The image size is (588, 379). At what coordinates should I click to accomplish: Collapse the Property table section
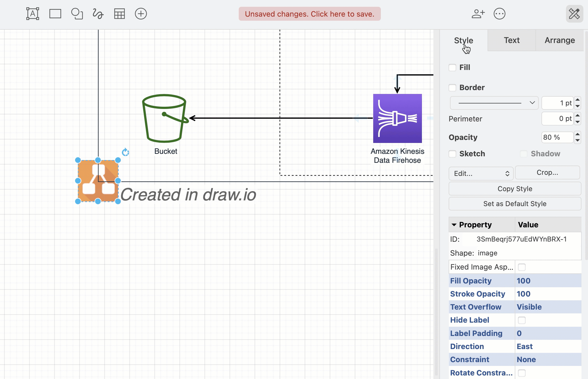tap(455, 225)
